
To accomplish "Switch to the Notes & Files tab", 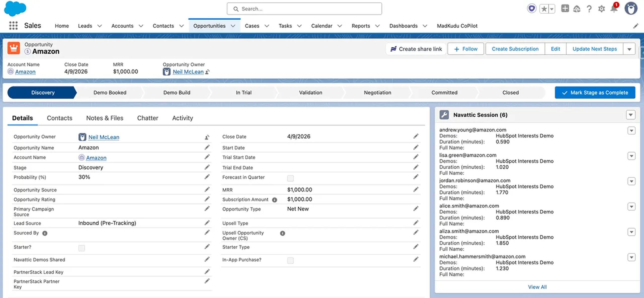I will [x=105, y=118].
